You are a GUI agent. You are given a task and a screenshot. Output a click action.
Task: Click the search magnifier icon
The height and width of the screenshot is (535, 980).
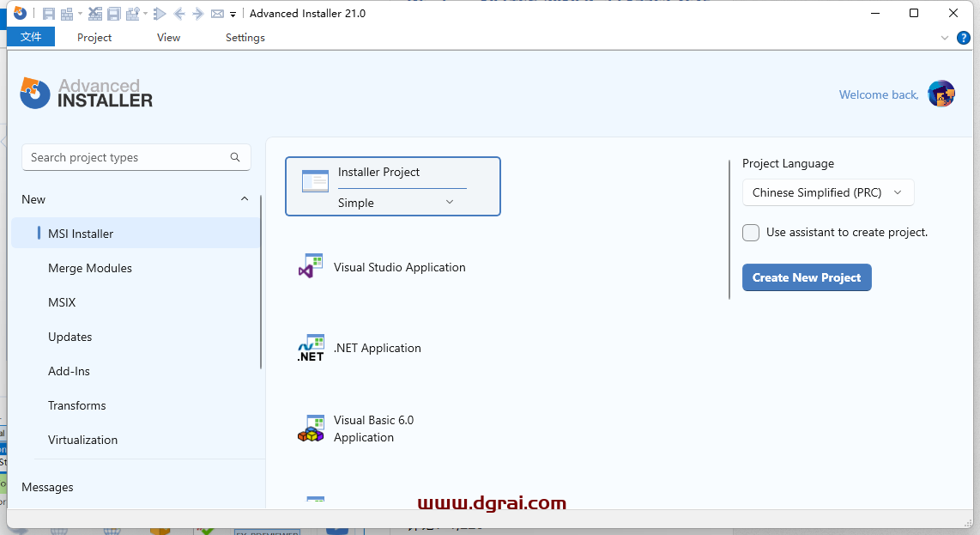pyautogui.click(x=235, y=157)
